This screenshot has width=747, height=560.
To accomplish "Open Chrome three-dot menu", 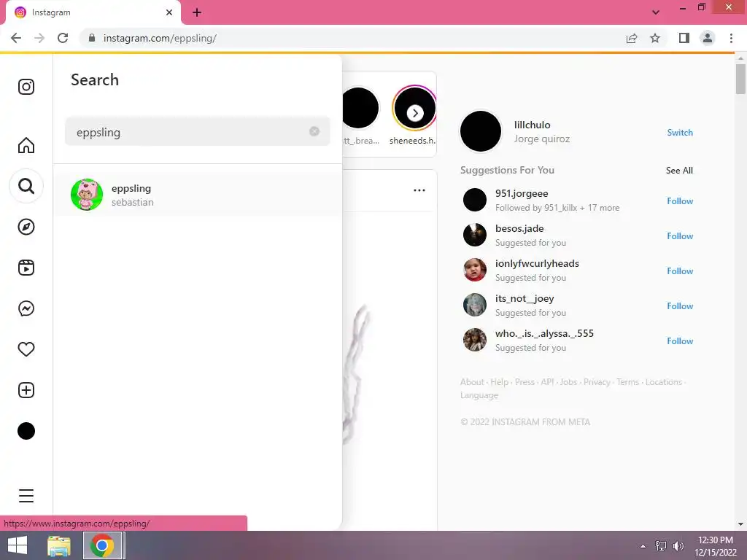I will [x=731, y=38].
